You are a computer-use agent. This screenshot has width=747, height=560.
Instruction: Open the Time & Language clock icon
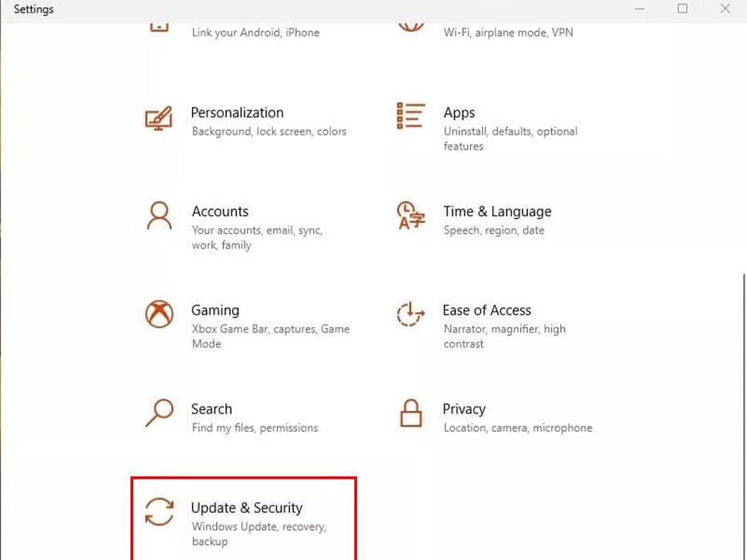[x=411, y=215]
